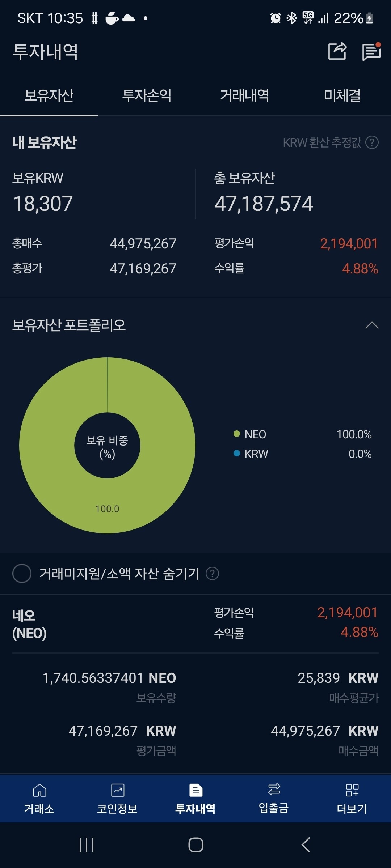
Task: Open the notifications icon beside share
Action: [x=370, y=52]
